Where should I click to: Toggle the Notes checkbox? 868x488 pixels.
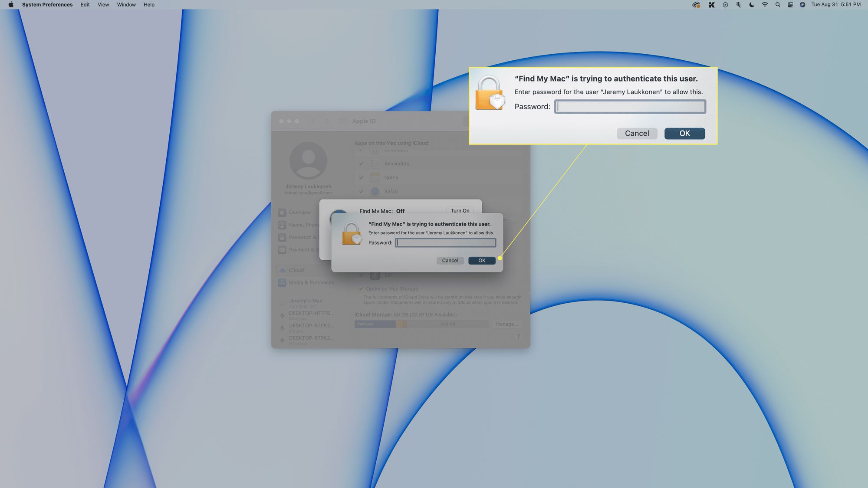tap(361, 177)
